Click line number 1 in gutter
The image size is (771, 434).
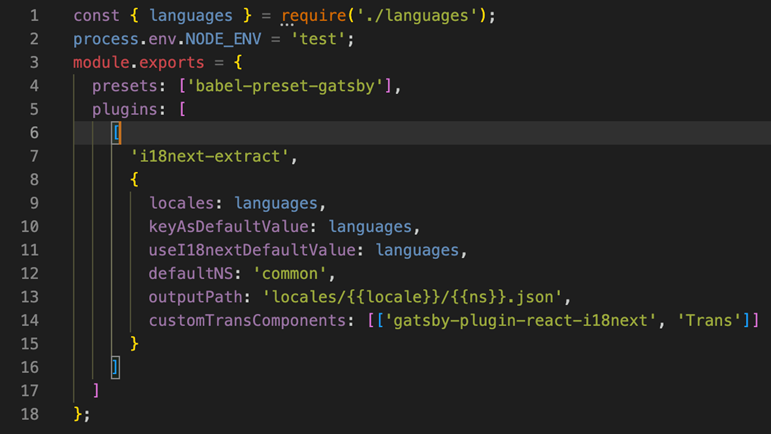(34, 16)
